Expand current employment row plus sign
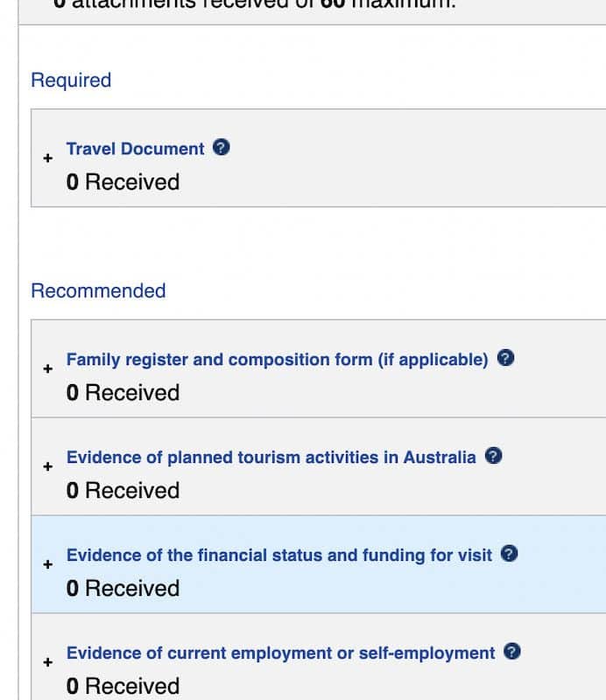Viewport: 606px width, 700px height. 47,663
